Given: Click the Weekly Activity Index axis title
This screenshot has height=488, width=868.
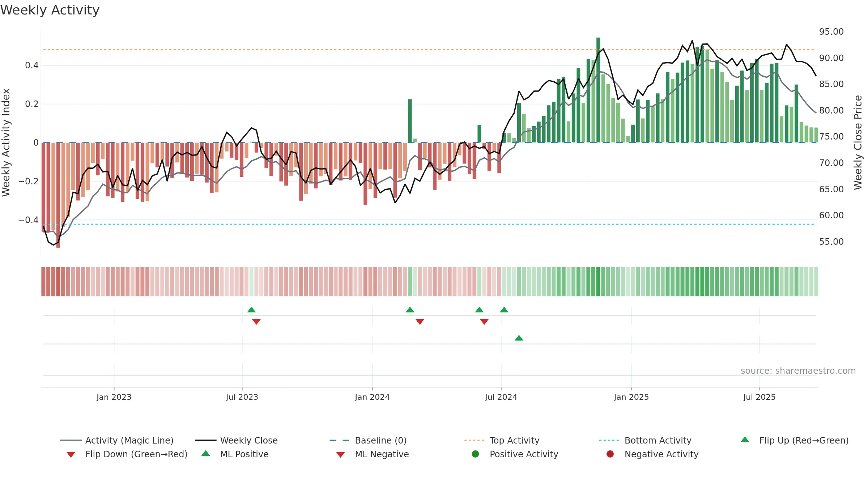Looking at the screenshot, I should (x=6, y=142).
